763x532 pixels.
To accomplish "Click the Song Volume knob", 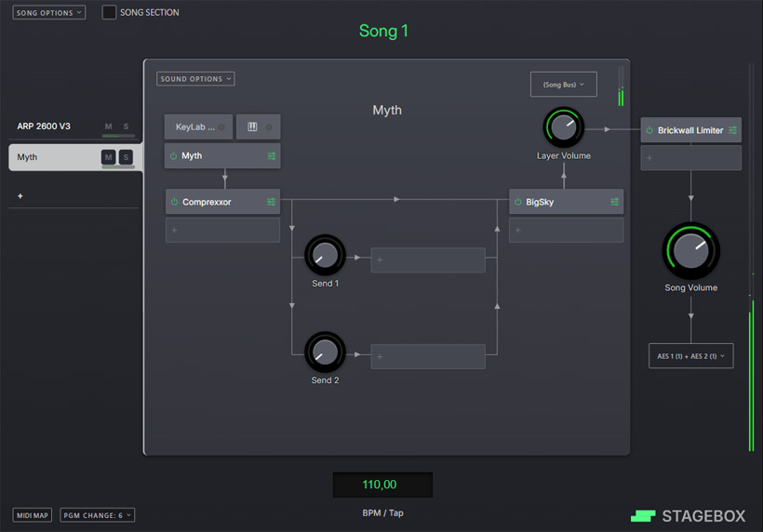I will coord(691,251).
